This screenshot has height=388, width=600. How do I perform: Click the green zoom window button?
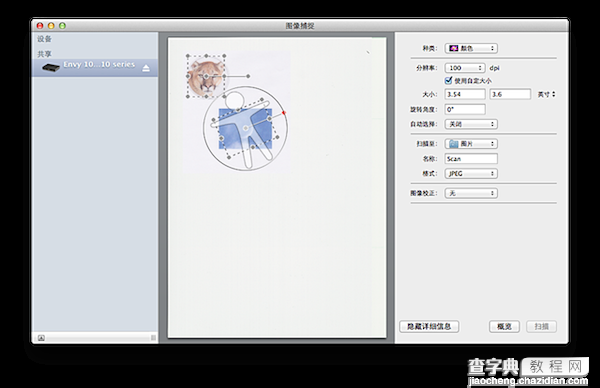pyautogui.click(x=62, y=26)
